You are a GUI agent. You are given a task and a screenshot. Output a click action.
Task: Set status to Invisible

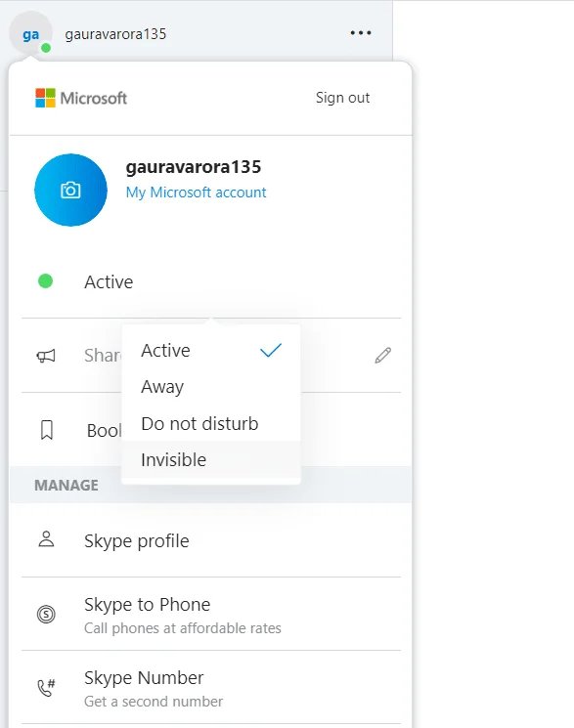pyautogui.click(x=211, y=459)
